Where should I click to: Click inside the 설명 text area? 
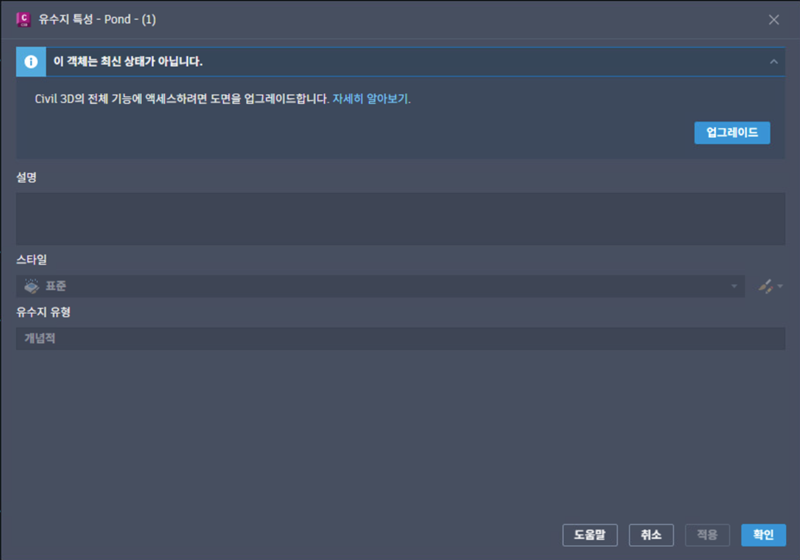click(x=401, y=219)
